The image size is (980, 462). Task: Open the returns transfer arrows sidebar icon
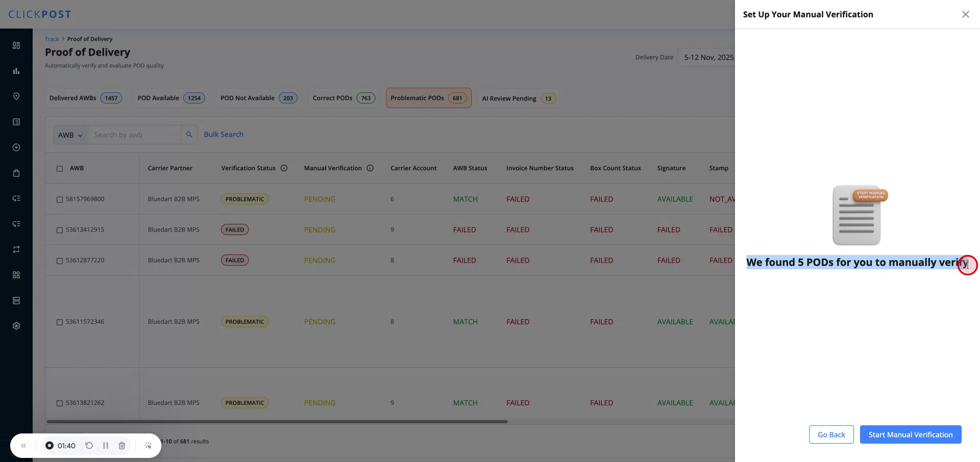16,249
